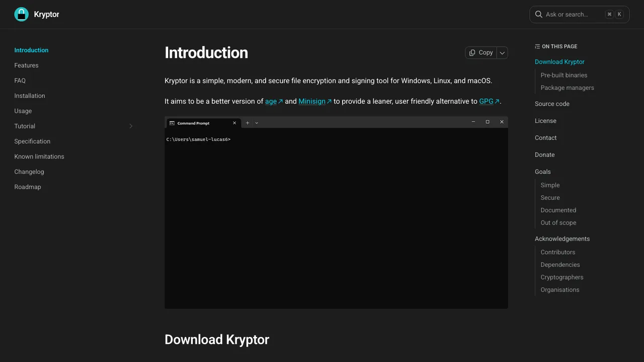Click the external arrow icon after Minisign
This screenshot has height=362, width=644.
330,102
